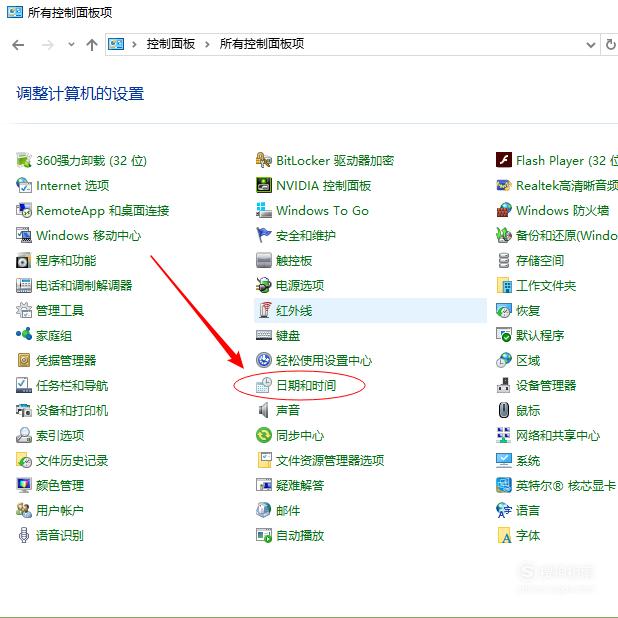Open the 文件历史记录 link
Viewport: 618px width, 618px height.
(72, 460)
